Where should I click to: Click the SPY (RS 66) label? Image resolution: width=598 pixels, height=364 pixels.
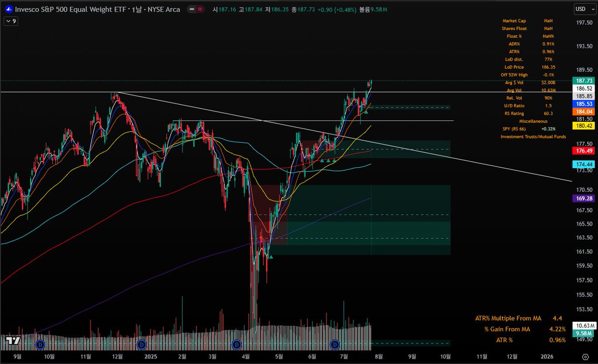coord(514,128)
